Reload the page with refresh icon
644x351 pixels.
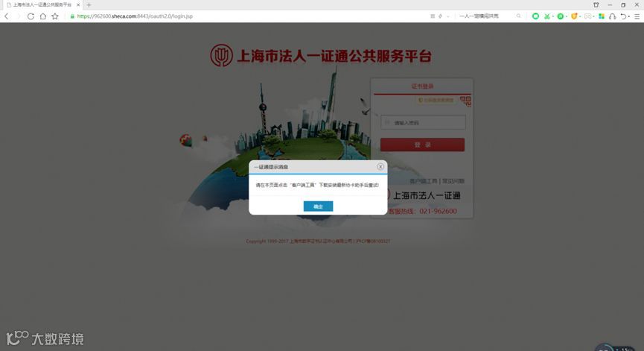click(x=31, y=16)
